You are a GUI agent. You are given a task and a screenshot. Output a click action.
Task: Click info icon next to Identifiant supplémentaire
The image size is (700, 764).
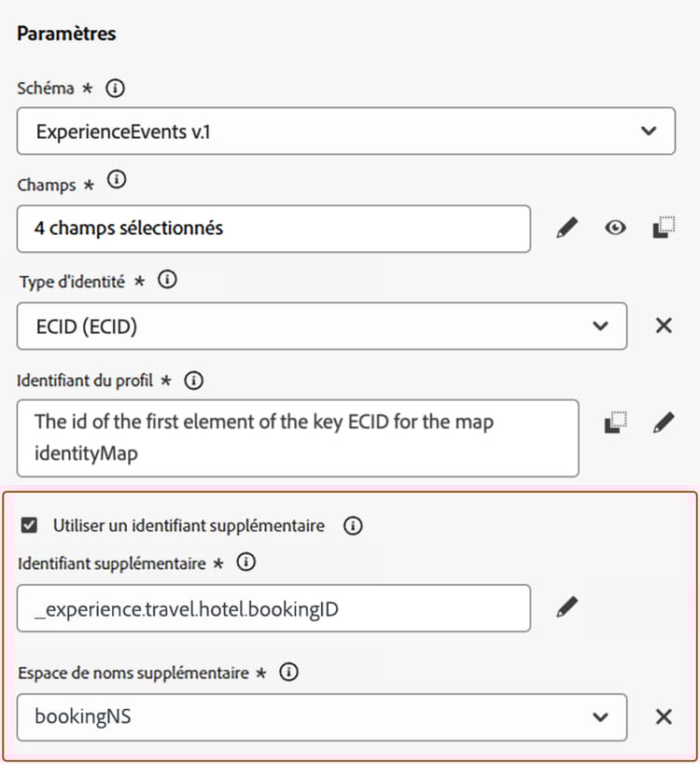click(246, 563)
